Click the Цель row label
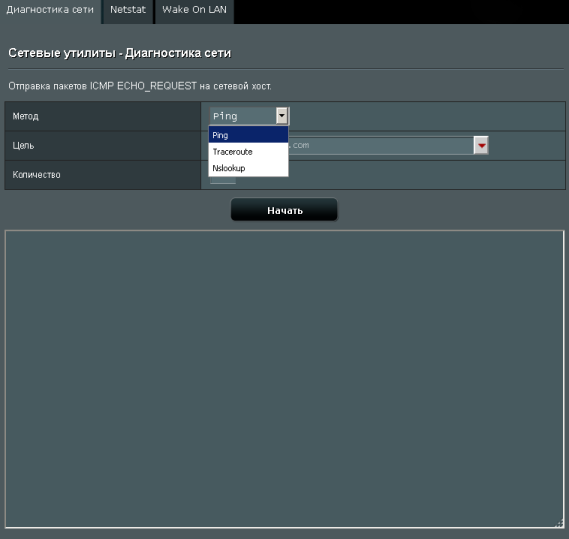Image resolution: width=569 pixels, height=539 pixels. point(23,146)
